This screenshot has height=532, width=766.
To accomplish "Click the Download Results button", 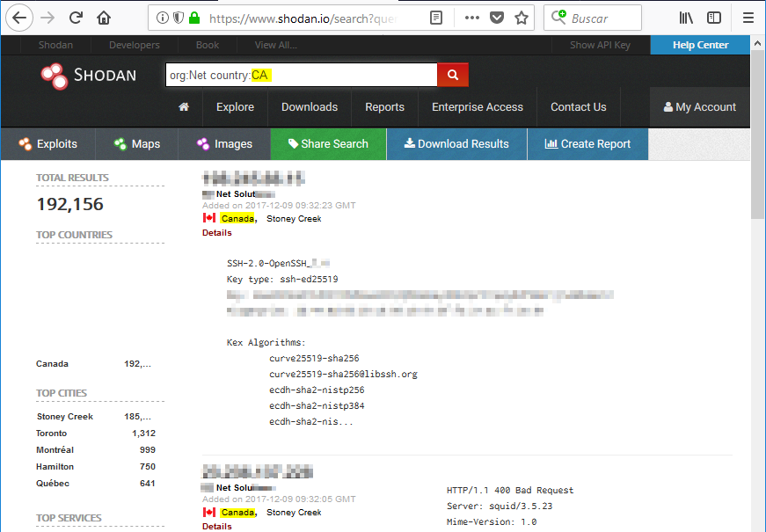I will tap(456, 144).
